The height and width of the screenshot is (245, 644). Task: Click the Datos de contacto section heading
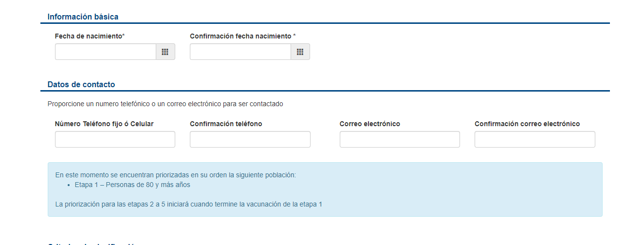[x=81, y=84]
